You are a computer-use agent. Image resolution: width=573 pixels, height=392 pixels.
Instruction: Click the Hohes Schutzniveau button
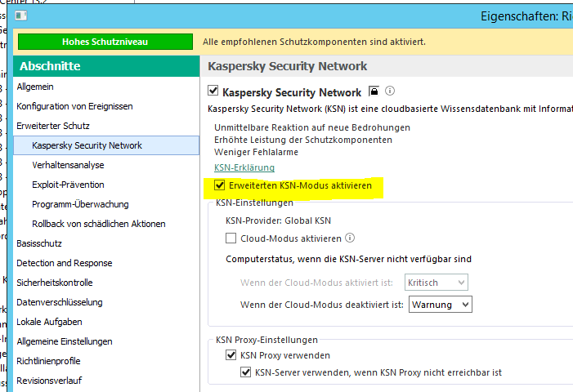[x=105, y=42]
